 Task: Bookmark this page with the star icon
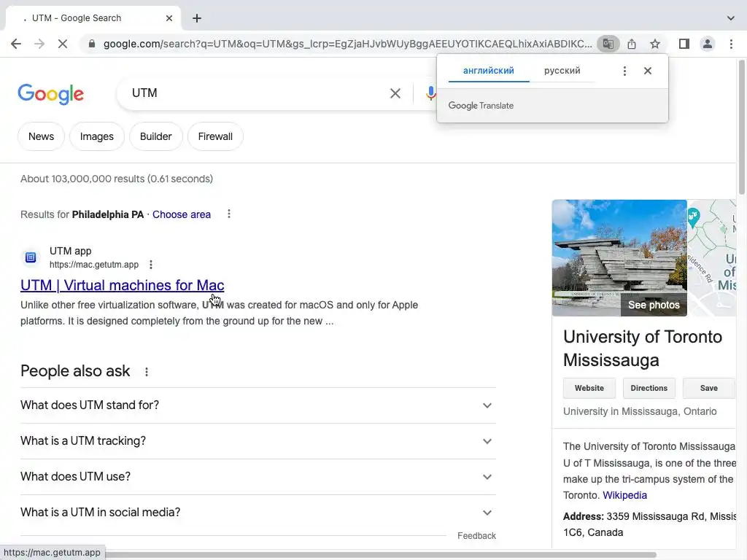(655, 44)
